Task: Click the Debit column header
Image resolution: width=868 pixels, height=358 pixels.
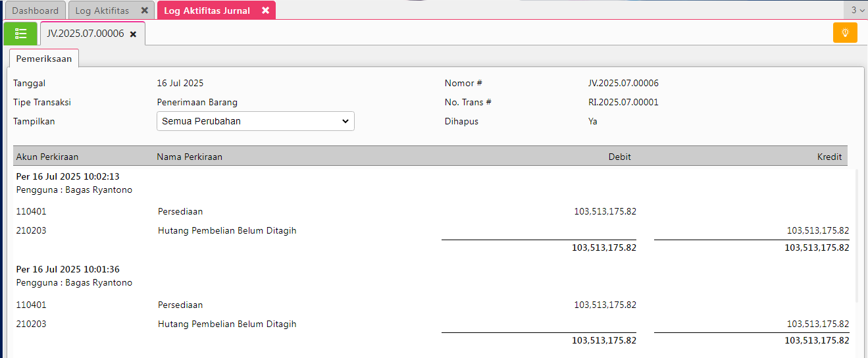Action: click(x=619, y=157)
